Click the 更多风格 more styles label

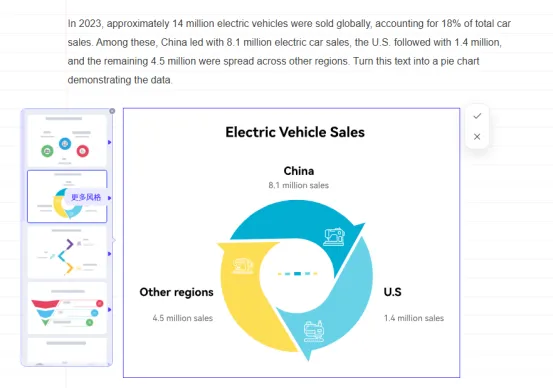(x=86, y=197)
